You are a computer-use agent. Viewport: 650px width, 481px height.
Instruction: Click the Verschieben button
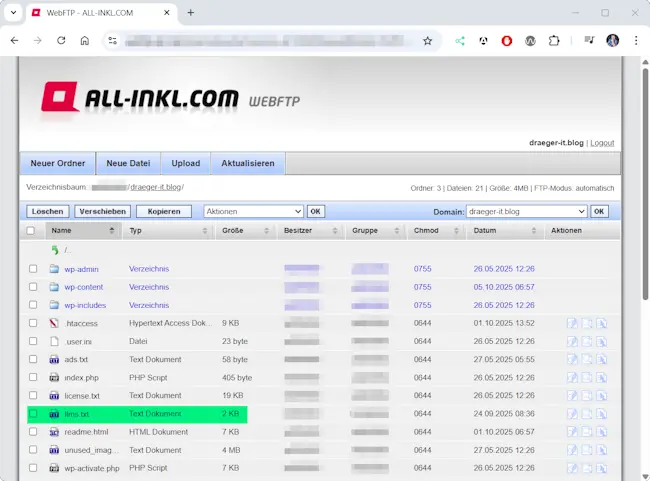(x=102, y=211)
